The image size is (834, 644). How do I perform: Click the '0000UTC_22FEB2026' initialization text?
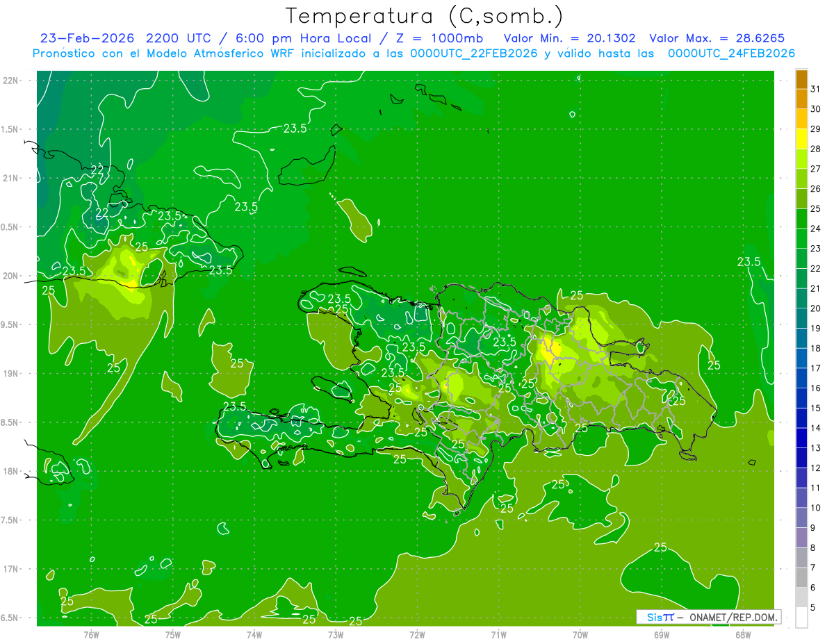(474, 53)
